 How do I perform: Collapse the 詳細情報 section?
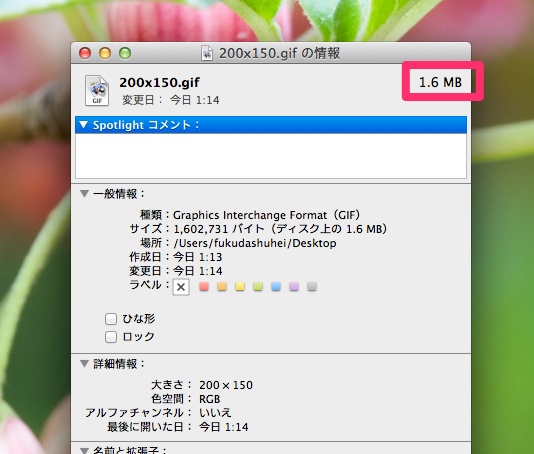tap(84, 364)
